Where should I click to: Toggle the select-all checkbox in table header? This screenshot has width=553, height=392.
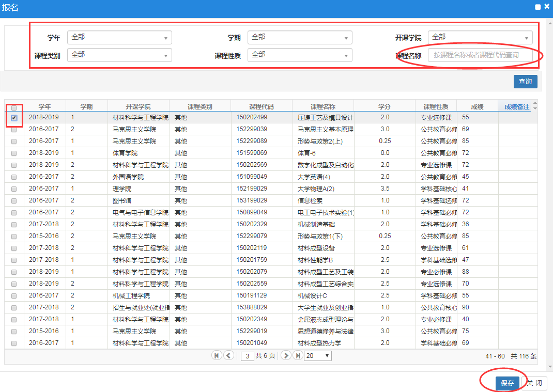point(14,107)
